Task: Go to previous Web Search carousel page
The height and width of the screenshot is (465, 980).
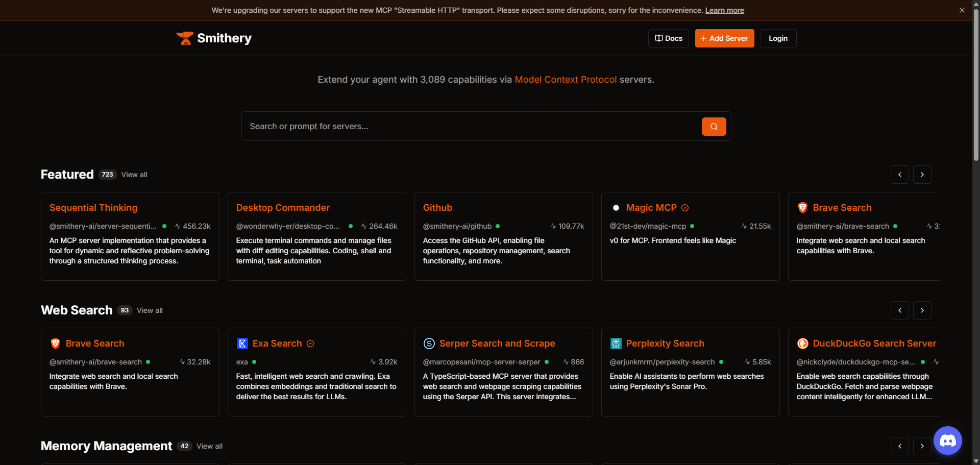Action: [899, 310]
